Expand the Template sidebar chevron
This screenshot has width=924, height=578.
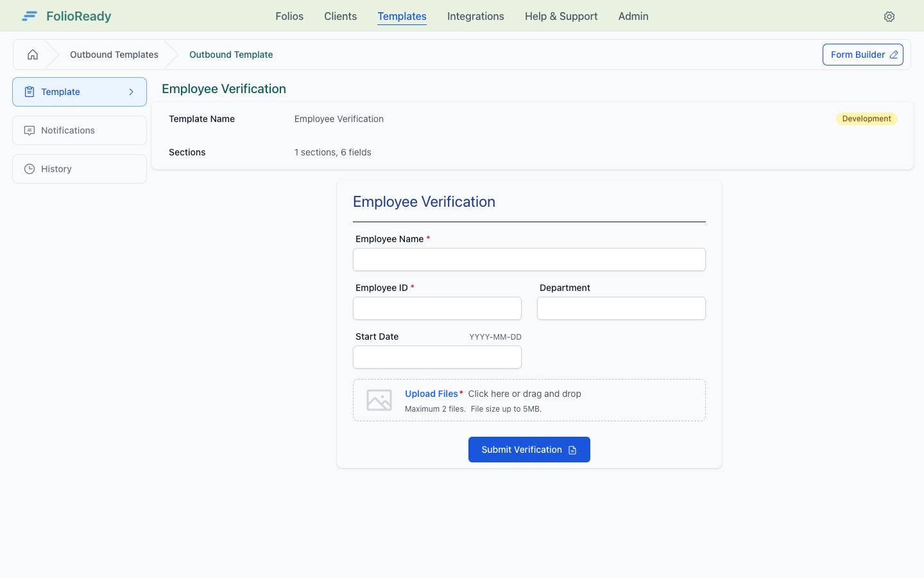[x=132, y=92]
